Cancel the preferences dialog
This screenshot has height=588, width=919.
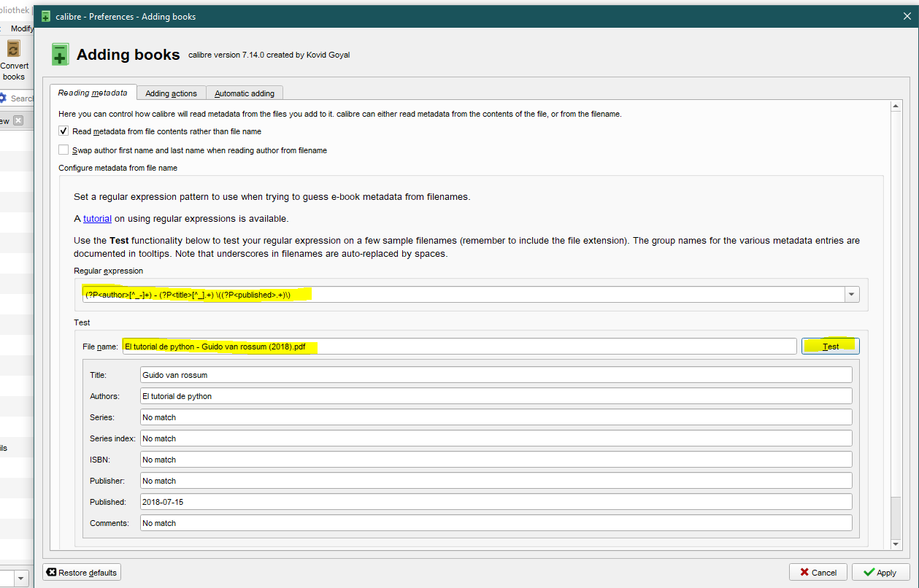coord(818,573)
